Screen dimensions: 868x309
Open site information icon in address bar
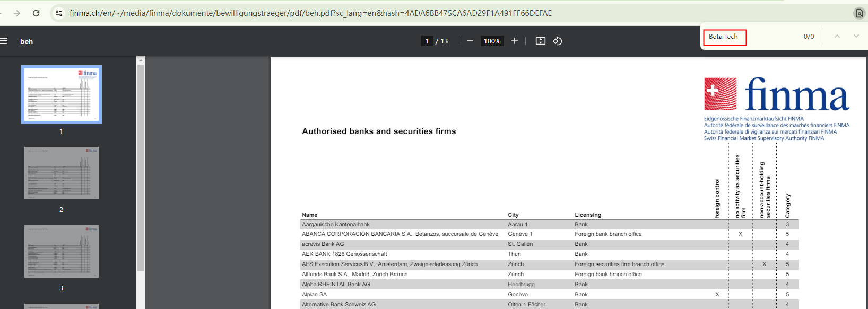coord(59,13)
